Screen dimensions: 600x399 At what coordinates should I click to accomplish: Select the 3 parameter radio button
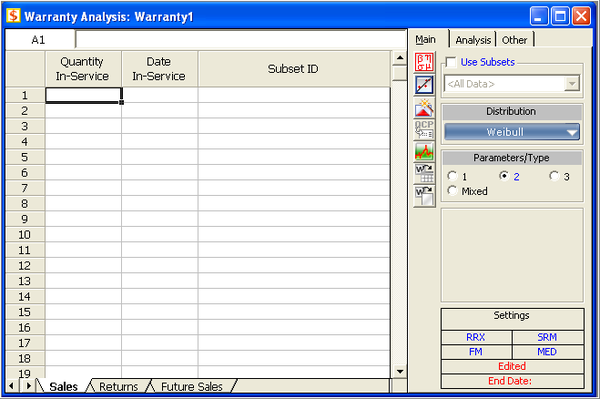pos(554,176)
